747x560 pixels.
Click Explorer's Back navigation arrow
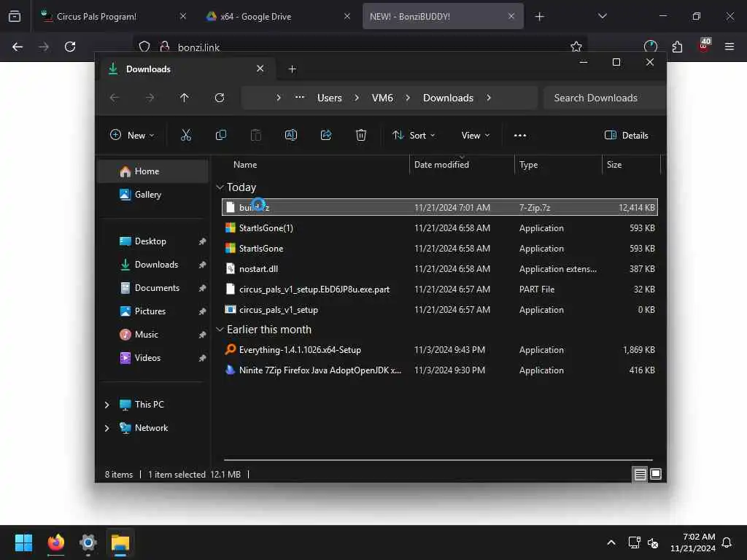[x=115, y=98]
